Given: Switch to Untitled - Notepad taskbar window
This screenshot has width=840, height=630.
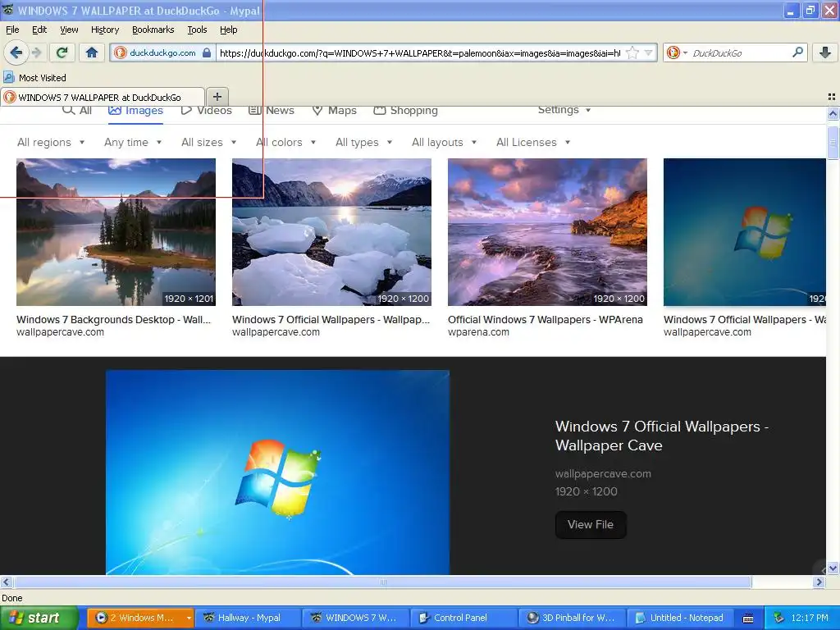Looking at the screenshot, I should click(x=679, y=618).
